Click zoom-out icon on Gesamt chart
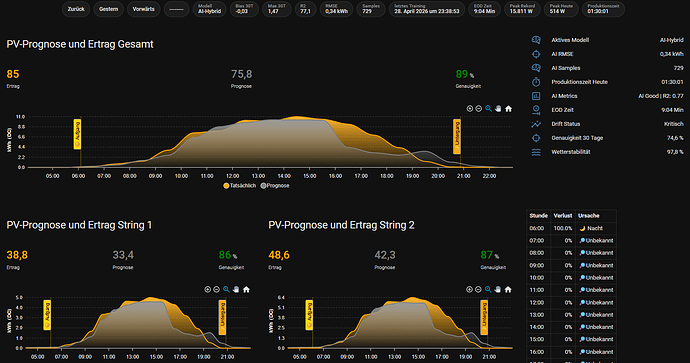The height and width of the screenshot is (363, 690). [479, 109]
